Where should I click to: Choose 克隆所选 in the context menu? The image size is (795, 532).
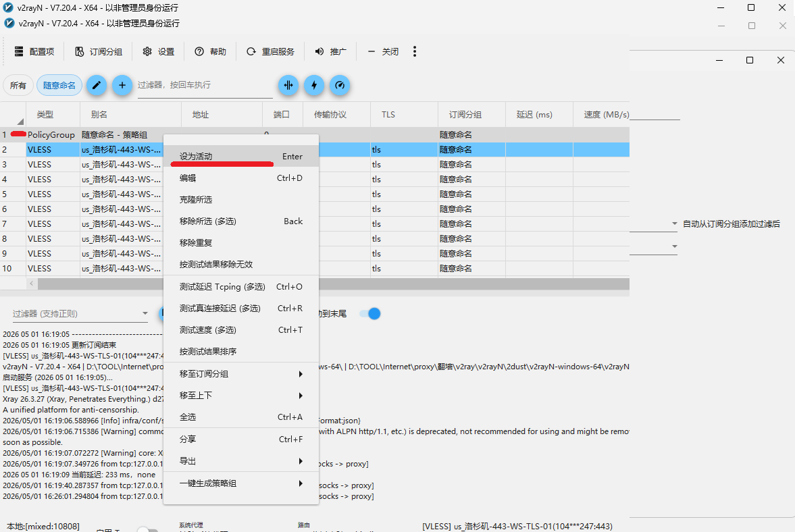click(x=241, y=200)
